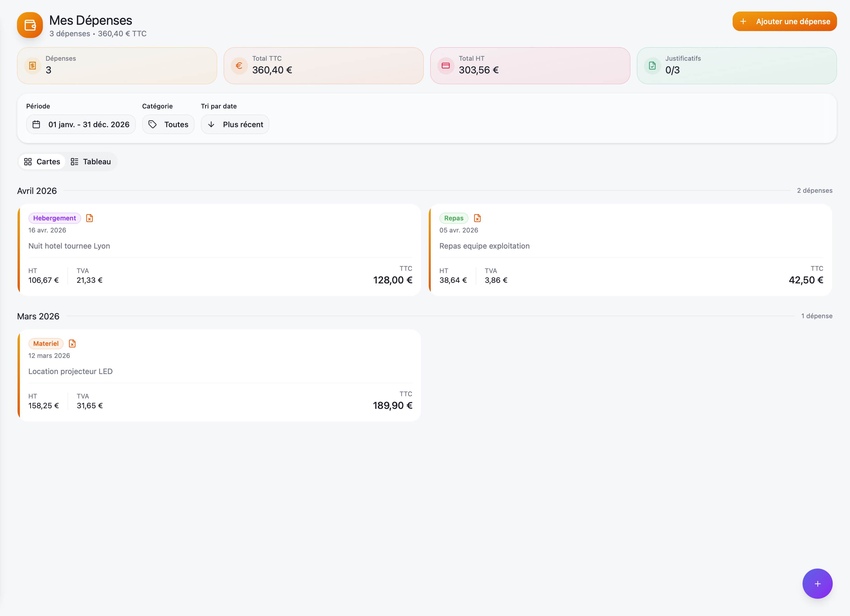Click the 3 dépenses • 360,40 € TTC subtitle

tap(98, 34)
